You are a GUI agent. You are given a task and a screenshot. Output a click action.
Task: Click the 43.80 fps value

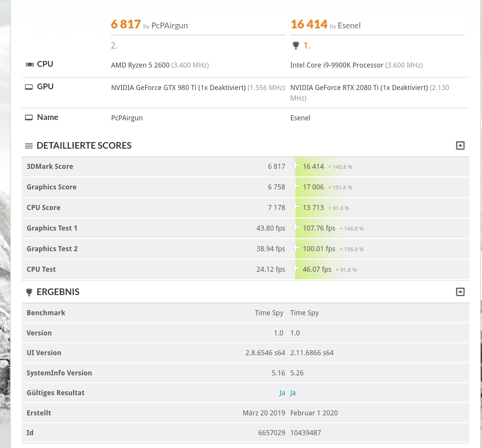pyautogui.click(x=270, y=228)
